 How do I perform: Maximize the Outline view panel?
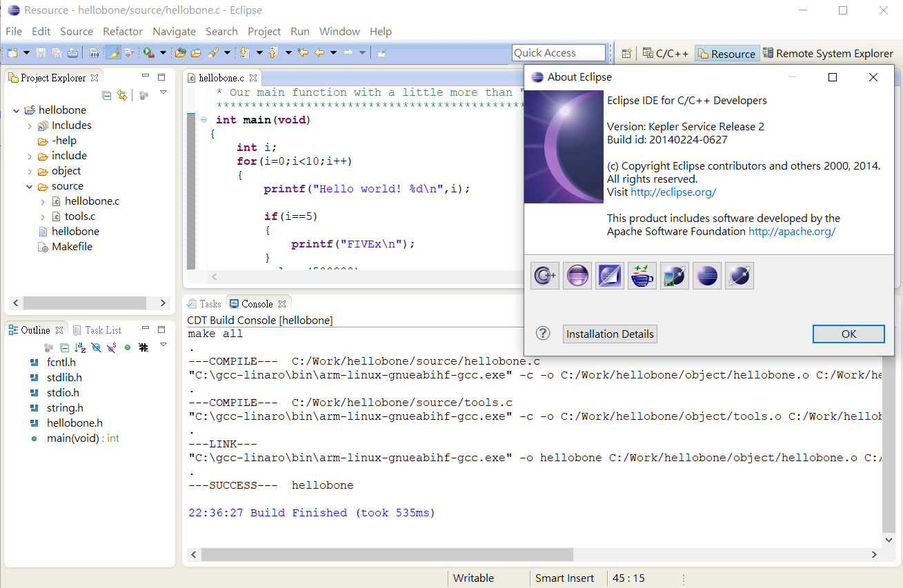pos(161,330)
